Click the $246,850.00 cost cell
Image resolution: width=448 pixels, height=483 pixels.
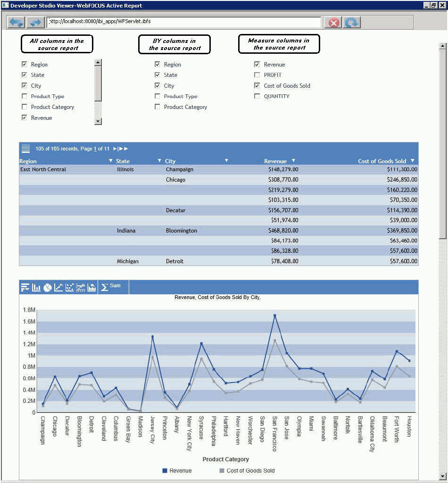click(402, 180)
